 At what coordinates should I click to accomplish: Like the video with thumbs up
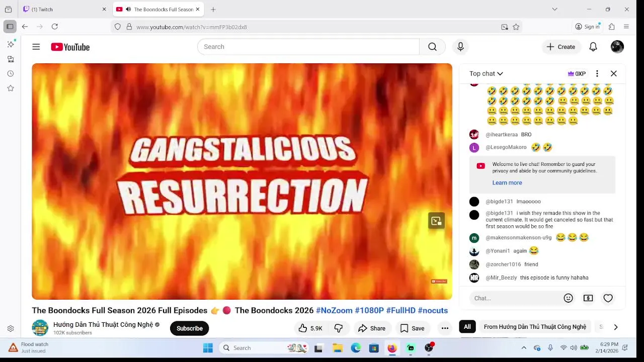(310, 328)
